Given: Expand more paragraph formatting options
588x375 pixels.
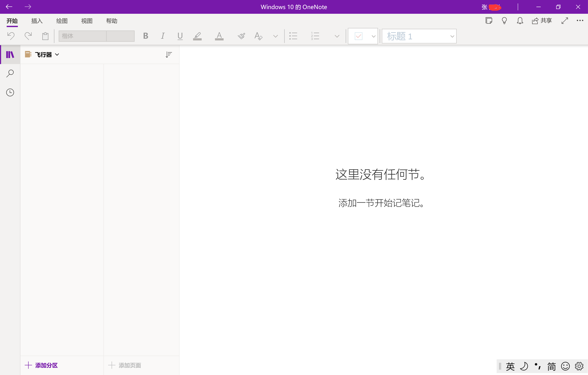Looking at the screenshot, I should 337,36.
